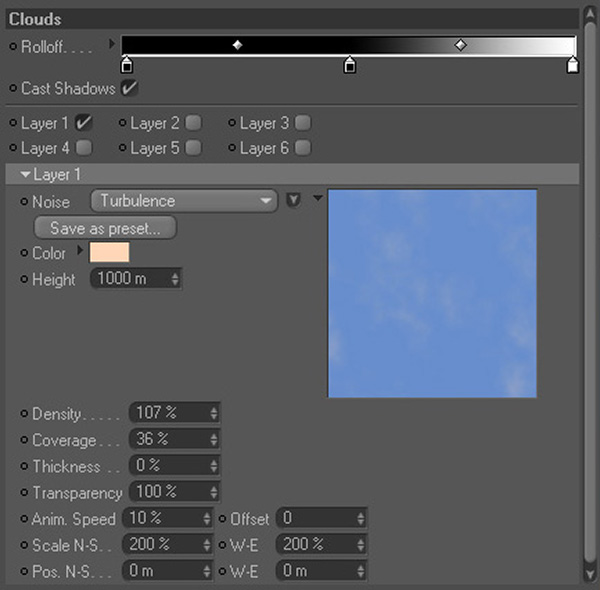Click the Save as preset button
Viewport: 600px width, 590px height.
click(x=105, y=228)
